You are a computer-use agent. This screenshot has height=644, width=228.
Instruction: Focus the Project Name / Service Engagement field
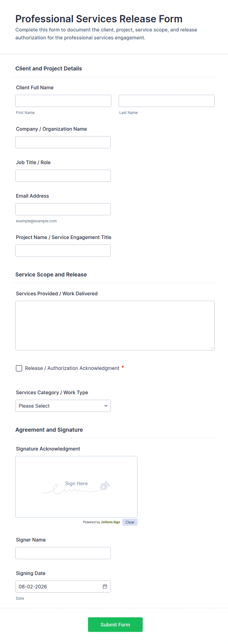(x=63, y=251)
